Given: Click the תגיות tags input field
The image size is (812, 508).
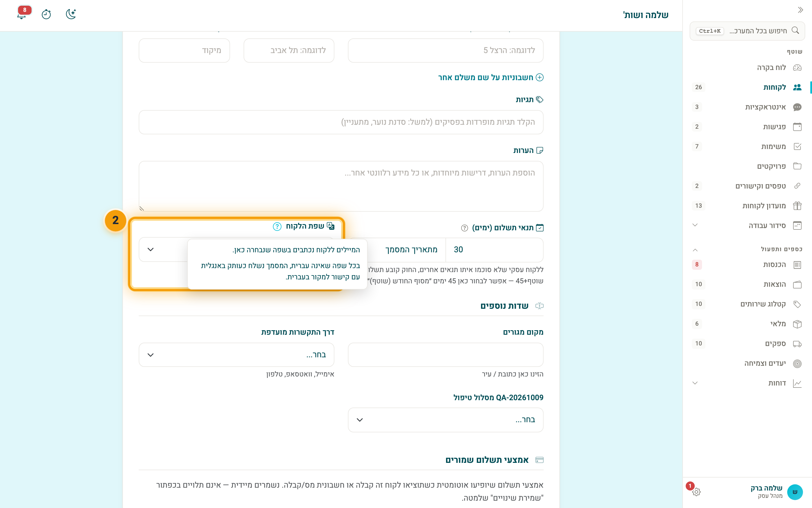Looking at the screenshot, I should pos(341,122).
